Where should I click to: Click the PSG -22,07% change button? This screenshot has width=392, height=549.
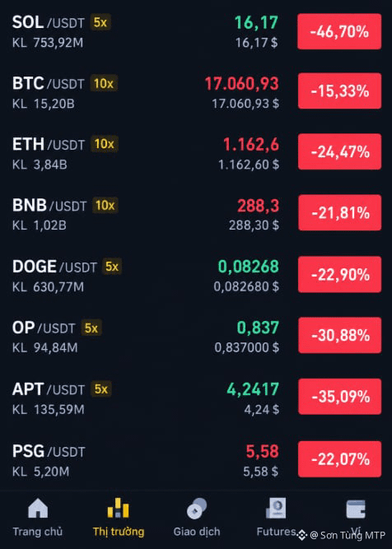pyautogui.click(x=340, y=459)
